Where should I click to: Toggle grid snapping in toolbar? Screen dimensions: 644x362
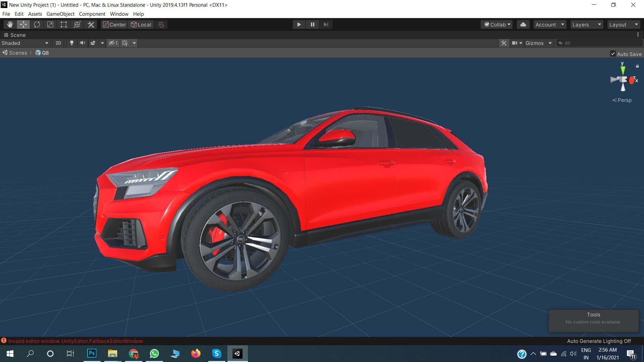coord(160,24)
